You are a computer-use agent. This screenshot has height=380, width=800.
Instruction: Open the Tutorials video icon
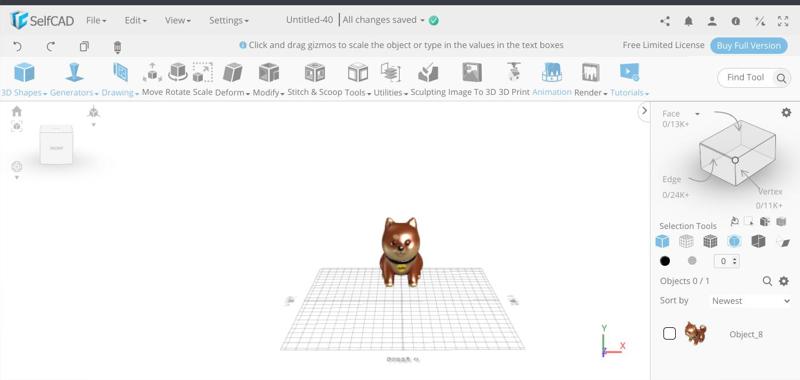[x=630, y=72]
